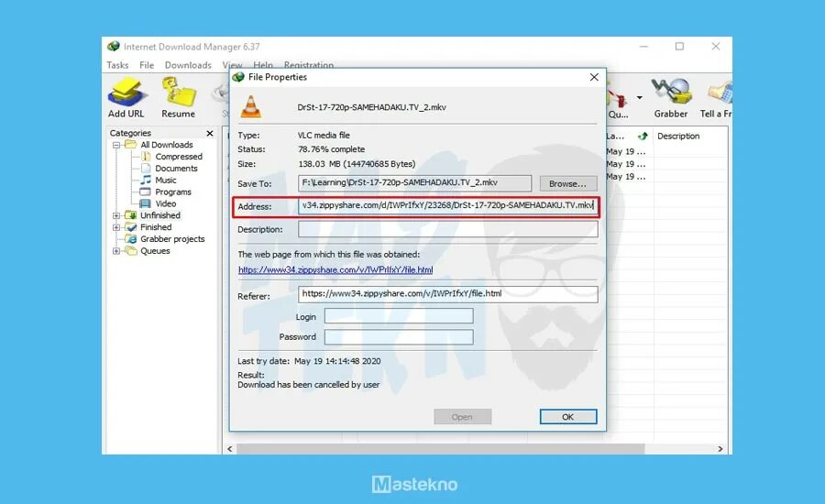Click the Description column header
Image resolution: width=825 pixels, height=504 pixels.
point(678,137)
